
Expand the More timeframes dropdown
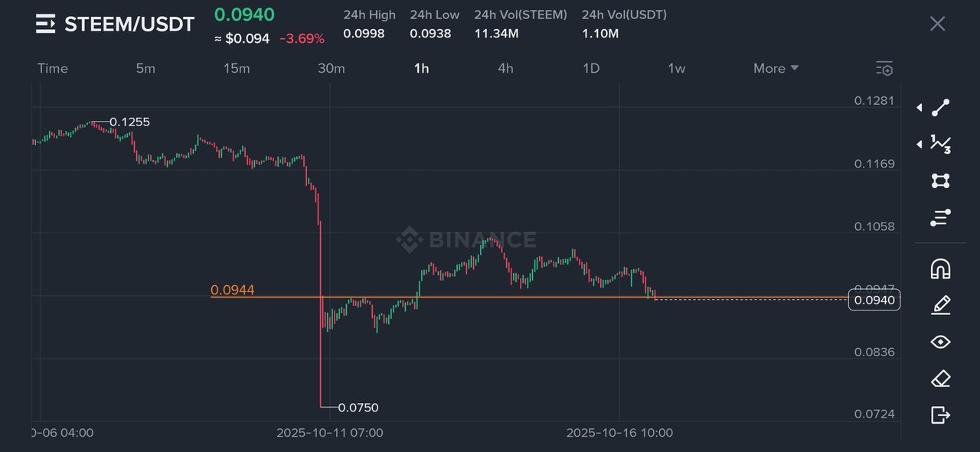coord(776,68)
